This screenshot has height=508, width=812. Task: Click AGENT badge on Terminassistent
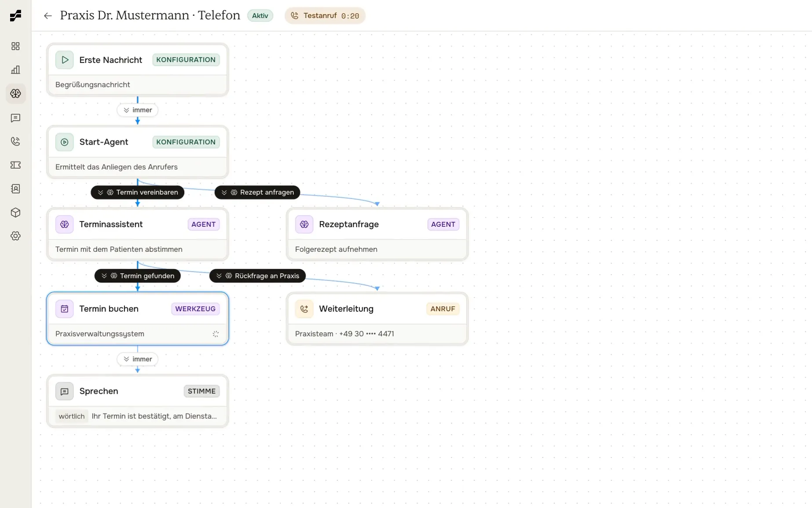click(203, 224)
